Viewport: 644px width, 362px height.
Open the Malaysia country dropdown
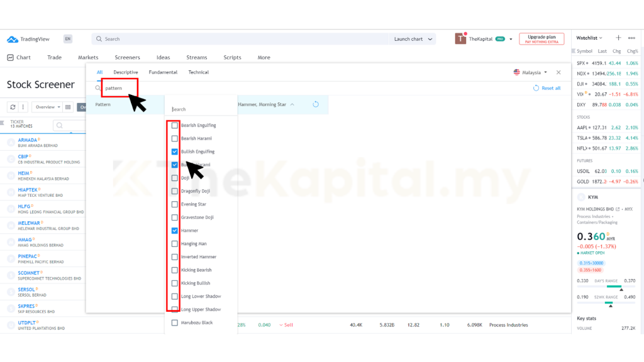530,72
